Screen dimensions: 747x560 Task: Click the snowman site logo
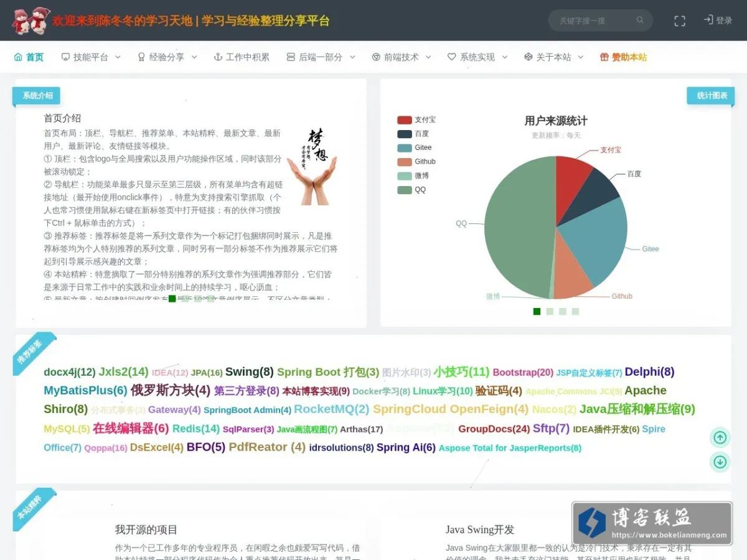coord(31,21)
